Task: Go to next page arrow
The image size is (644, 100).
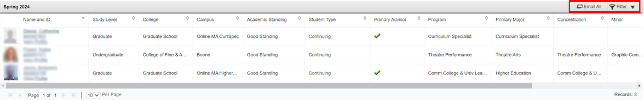Action: pyautogui.click(x=64, y=95)
